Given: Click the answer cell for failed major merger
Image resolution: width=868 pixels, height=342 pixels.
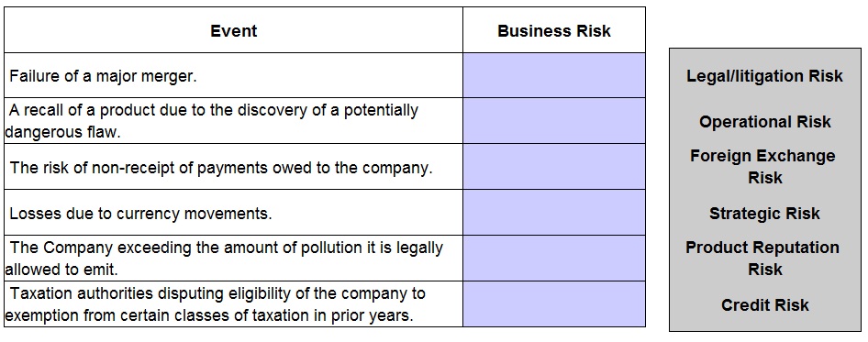Looking at the screenshot, I should [554, 75].
